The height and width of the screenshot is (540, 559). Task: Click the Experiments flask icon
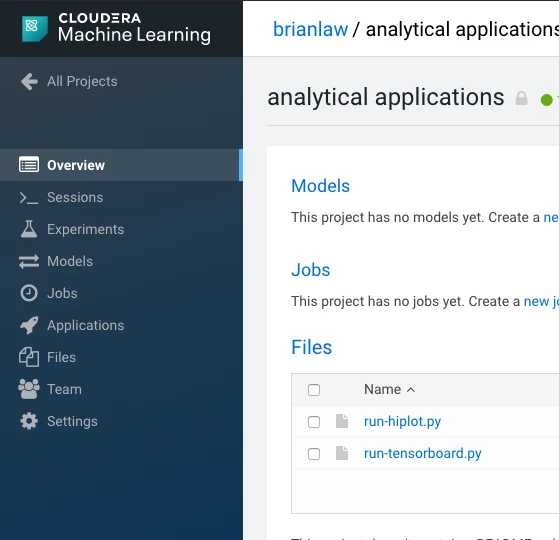pos(29,229)
